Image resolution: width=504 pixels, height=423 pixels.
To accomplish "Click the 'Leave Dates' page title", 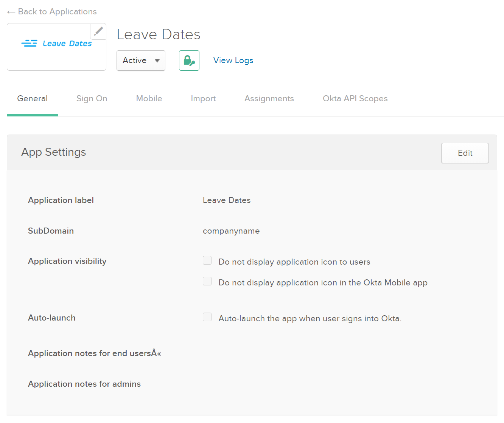I will 159,34.
